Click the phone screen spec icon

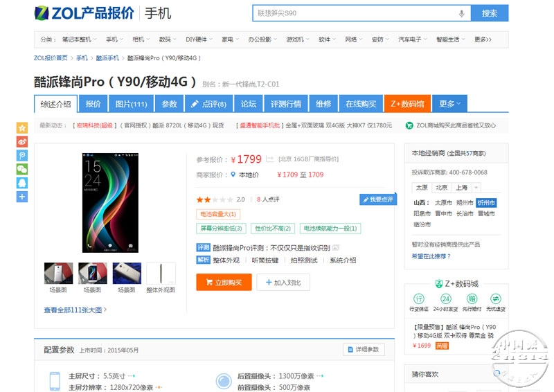pos(55,381)
